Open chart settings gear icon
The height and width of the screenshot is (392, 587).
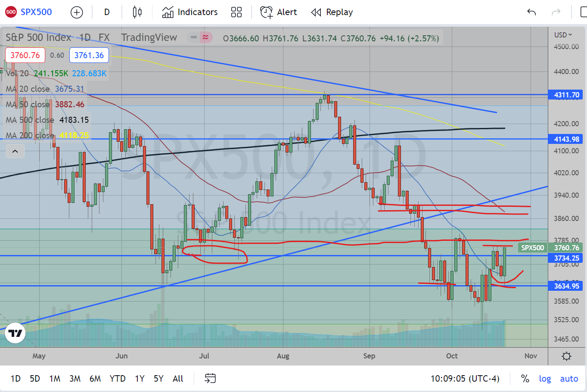(567, 356)
